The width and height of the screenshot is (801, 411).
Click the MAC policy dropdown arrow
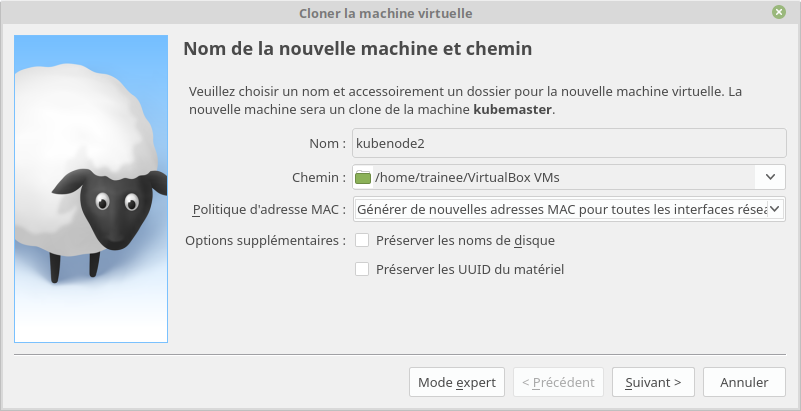coord(775,209)
